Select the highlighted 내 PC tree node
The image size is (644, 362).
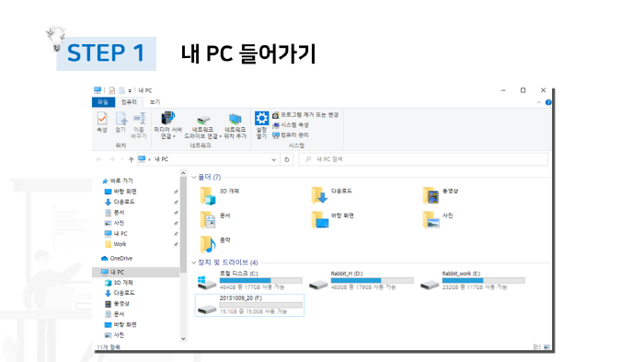(x=136, y=272)
